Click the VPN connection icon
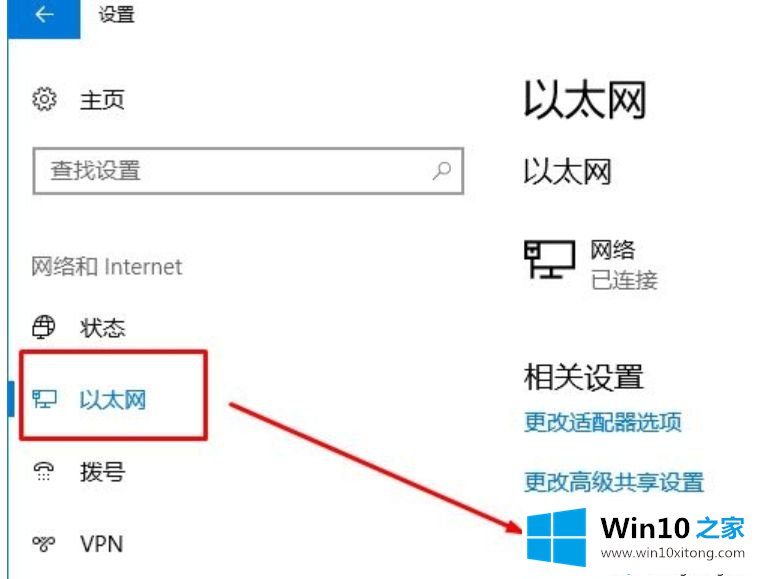This screenshot has width=757, height=579. click(43, 544)
